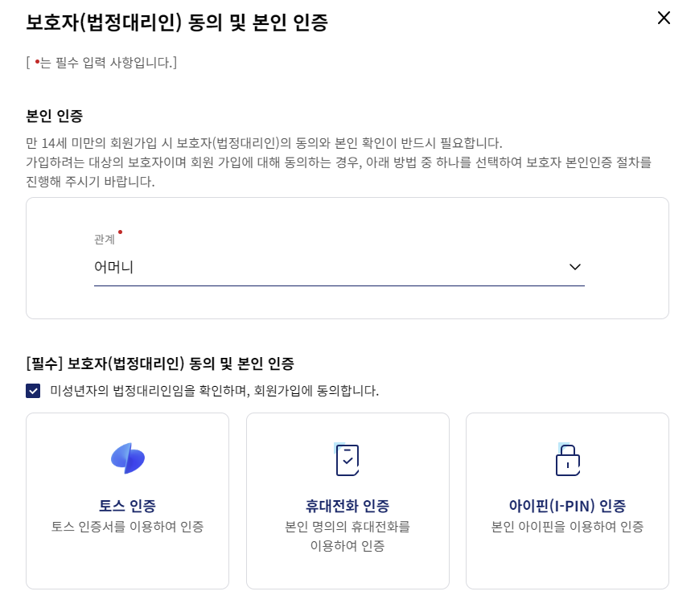Screen dimensions: 695x616
Task: Click the chevron arrow on the 어머니 field
Action: [x=575, y=266]
